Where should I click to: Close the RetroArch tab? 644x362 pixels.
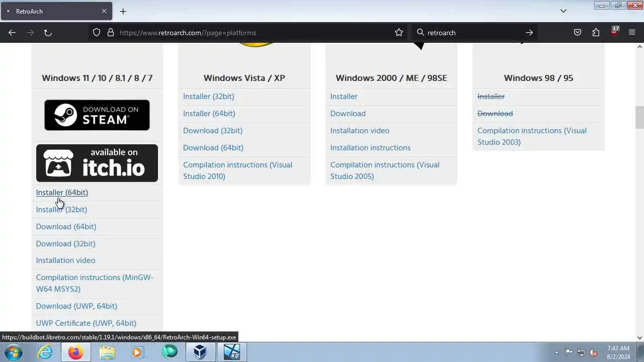(104, 11)
